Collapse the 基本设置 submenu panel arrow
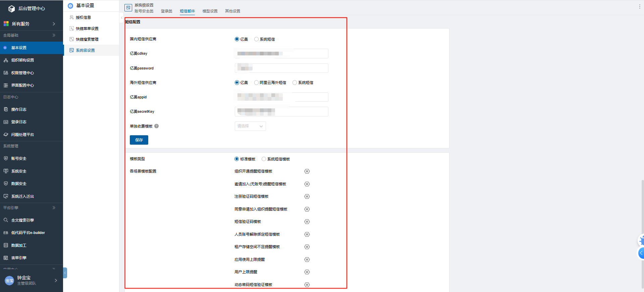This screenshot has width=644, height=292. tap(121, 18)
